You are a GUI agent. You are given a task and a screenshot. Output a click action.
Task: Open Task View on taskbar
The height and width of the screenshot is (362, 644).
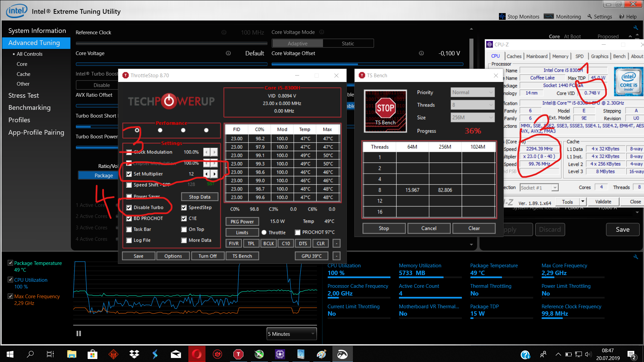coord(50,354)
